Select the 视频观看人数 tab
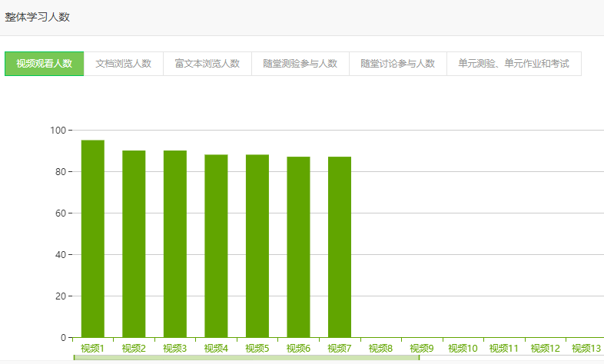604x364 pixels. (x=44, y=64)
